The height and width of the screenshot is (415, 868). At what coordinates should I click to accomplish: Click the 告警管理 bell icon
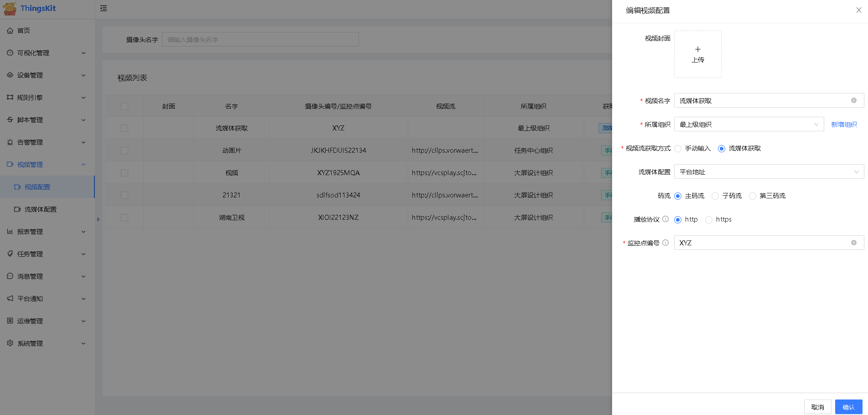pyautogui.click(x=10, y=142)
